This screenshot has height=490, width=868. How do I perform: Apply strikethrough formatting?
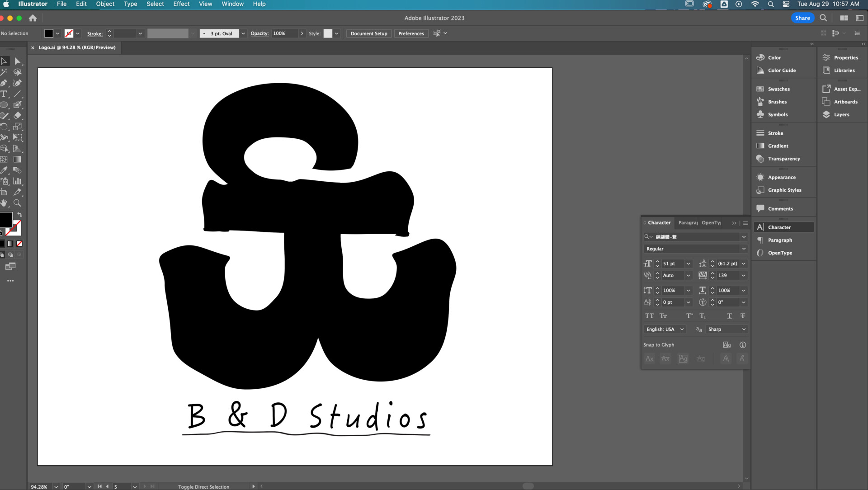[742, 316]
